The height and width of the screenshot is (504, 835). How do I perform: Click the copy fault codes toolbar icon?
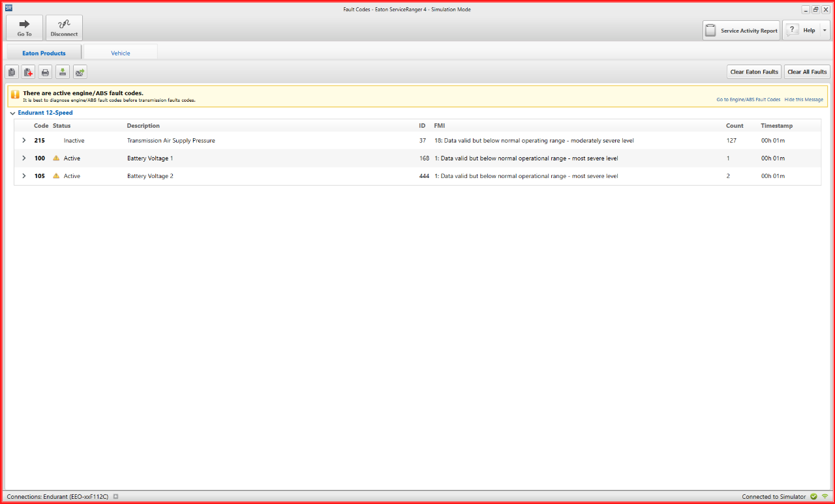(12, 72)
